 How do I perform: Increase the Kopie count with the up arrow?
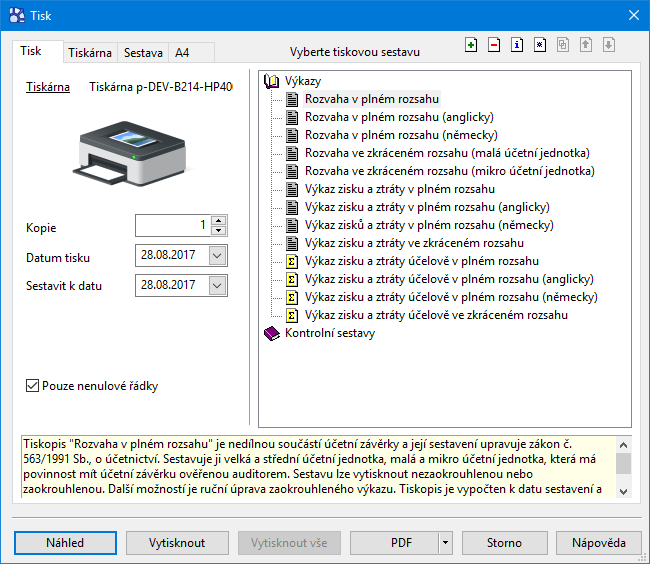click(218, 220)
